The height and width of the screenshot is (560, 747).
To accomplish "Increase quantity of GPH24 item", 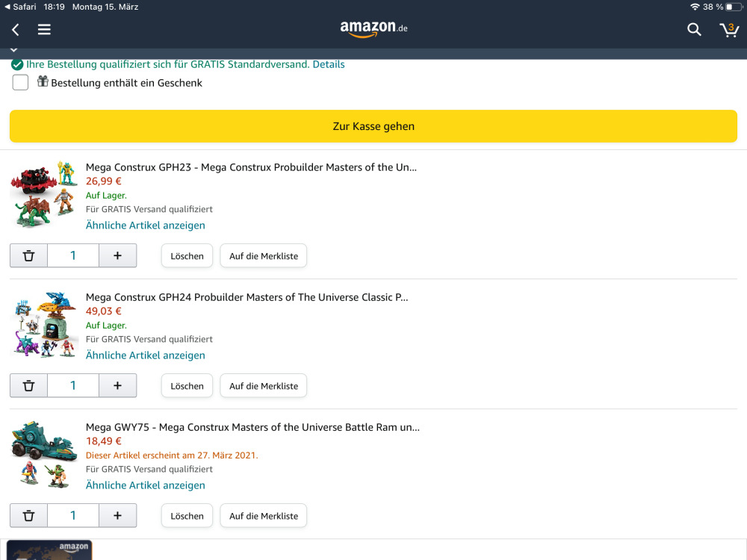I will [x=118, y=386].
